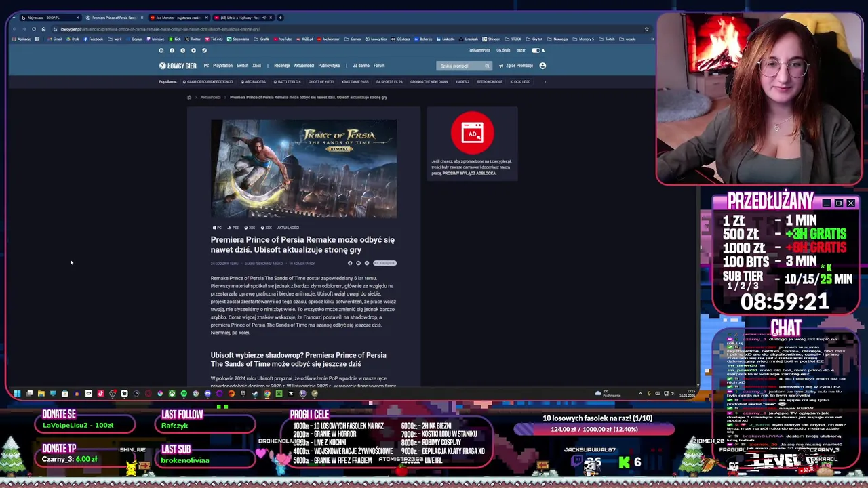Open the PC category in site menu
The height and width of the screenshot is (488, 868).
click(x=206, y=66)
